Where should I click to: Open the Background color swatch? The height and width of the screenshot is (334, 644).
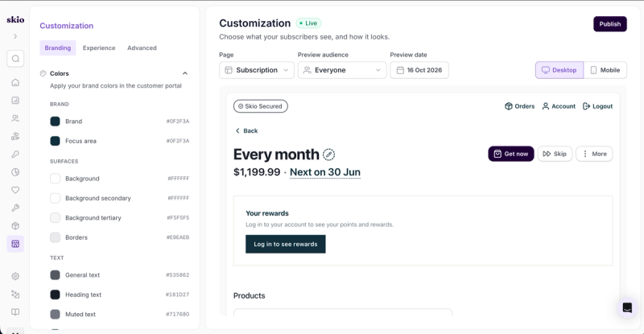point(55,179)
